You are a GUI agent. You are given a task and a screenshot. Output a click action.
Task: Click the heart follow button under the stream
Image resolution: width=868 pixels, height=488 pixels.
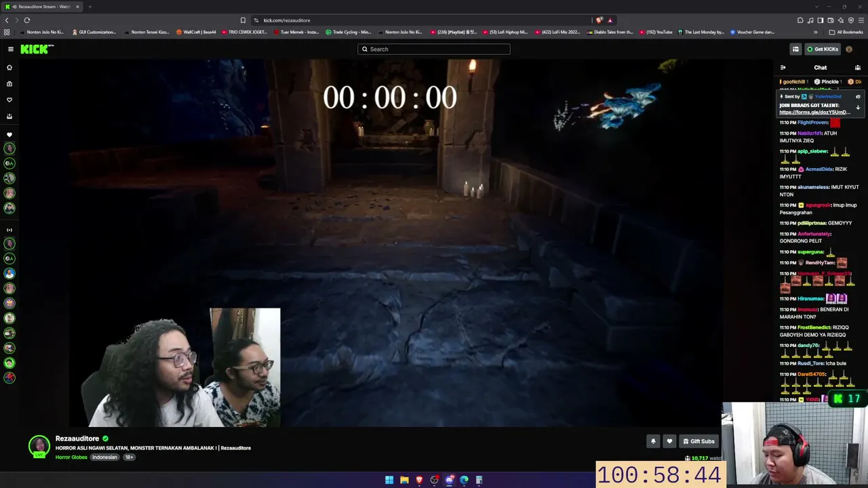669,441
